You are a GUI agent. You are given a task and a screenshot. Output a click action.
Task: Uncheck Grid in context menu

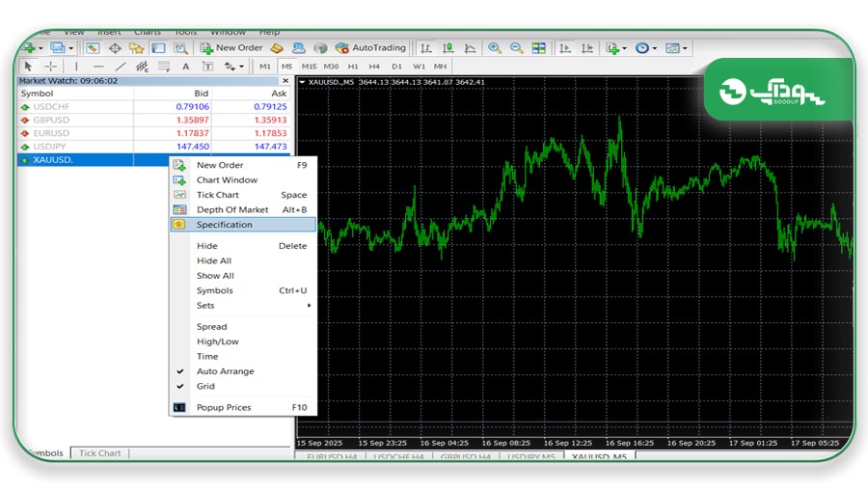[x=243, y=386]
